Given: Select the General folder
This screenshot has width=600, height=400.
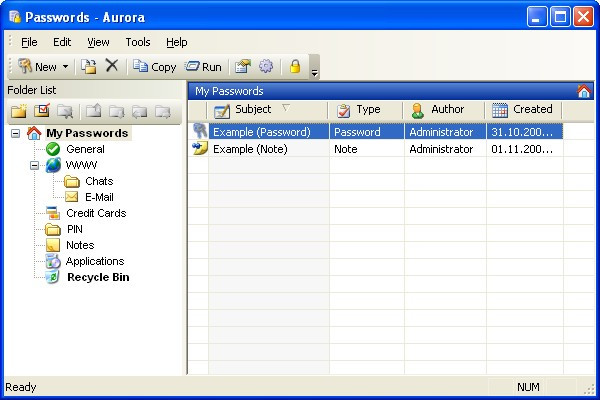Looking at the screenshot, I should coord(85,149).
